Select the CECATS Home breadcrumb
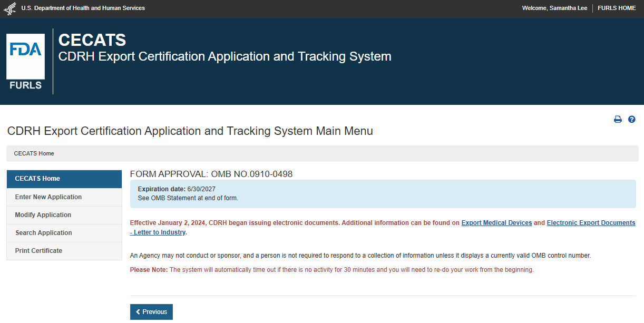 pos(34,154)
